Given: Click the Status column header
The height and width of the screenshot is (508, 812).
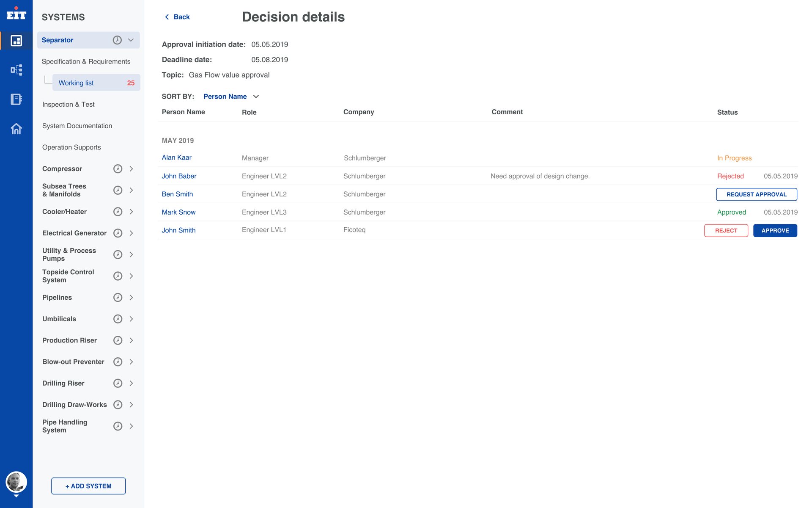Looking at the screenshot, I should click(727, 112).
